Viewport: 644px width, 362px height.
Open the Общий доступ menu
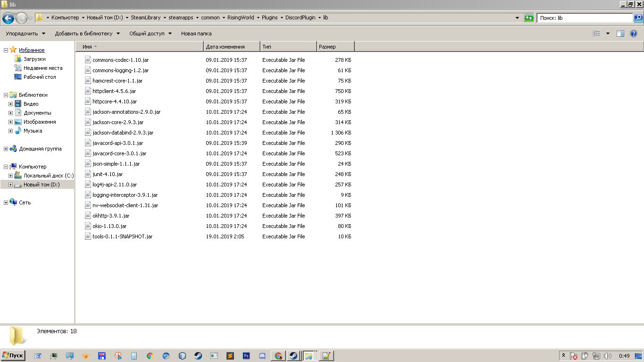click(151, 34)
